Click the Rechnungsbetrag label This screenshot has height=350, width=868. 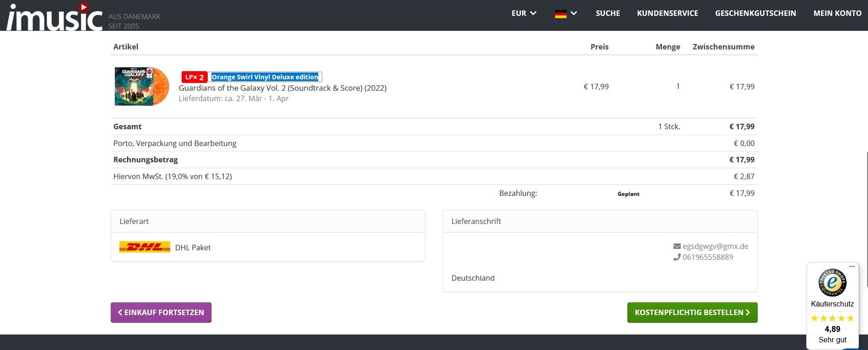146,160
